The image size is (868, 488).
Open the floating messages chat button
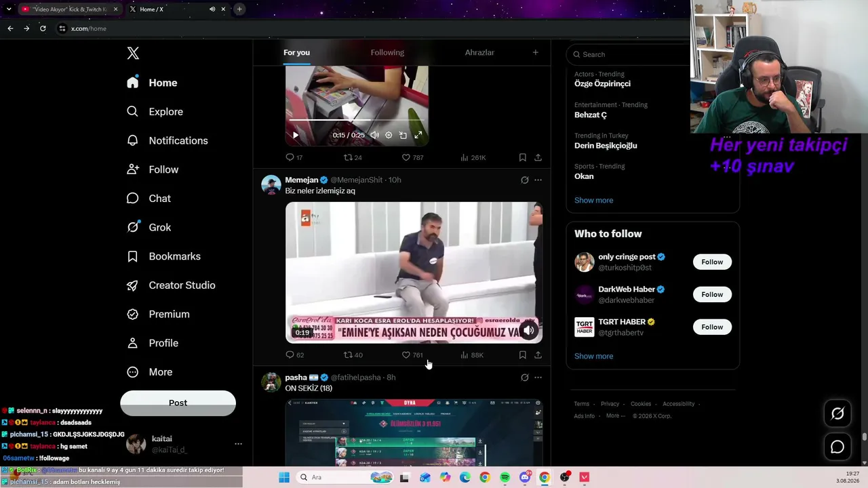click(x=837, y=447)
